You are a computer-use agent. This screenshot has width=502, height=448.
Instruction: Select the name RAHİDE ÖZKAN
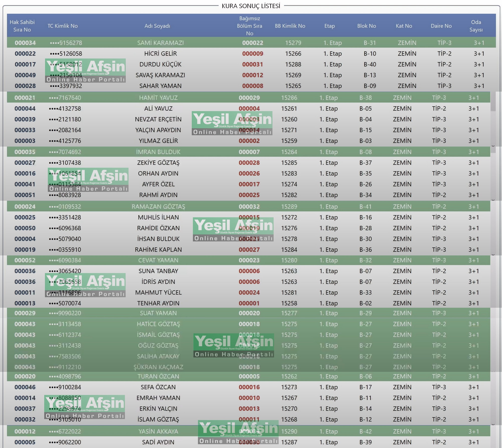point(158,228)
